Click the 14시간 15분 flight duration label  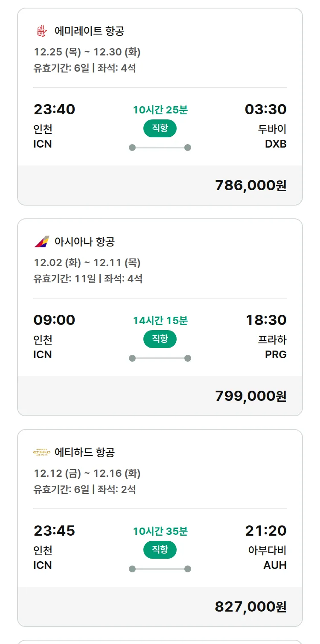(x=160, y=321)
